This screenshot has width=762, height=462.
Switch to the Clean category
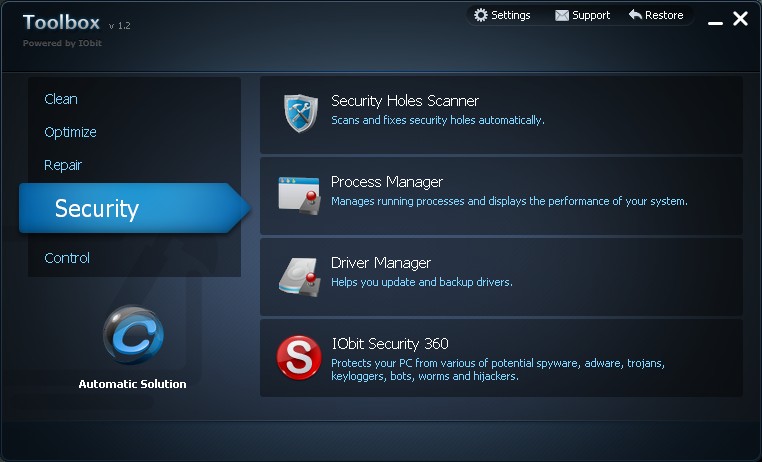(61, 99)
